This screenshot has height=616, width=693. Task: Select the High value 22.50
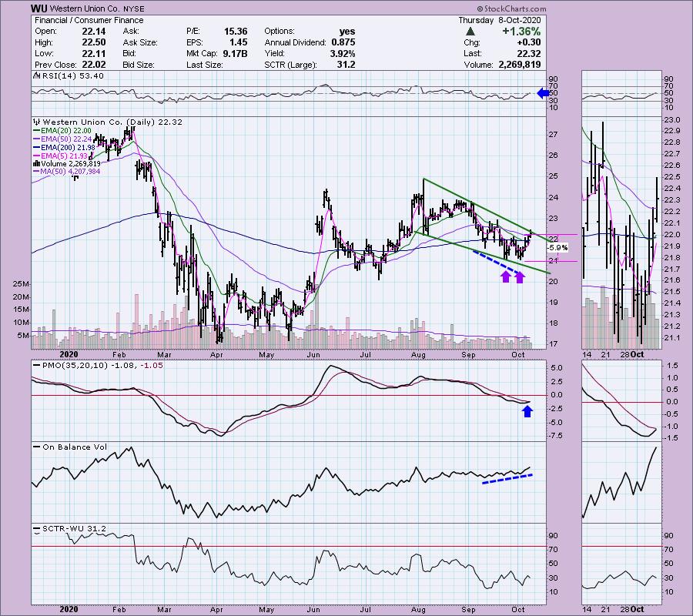(x=94, y=42)
